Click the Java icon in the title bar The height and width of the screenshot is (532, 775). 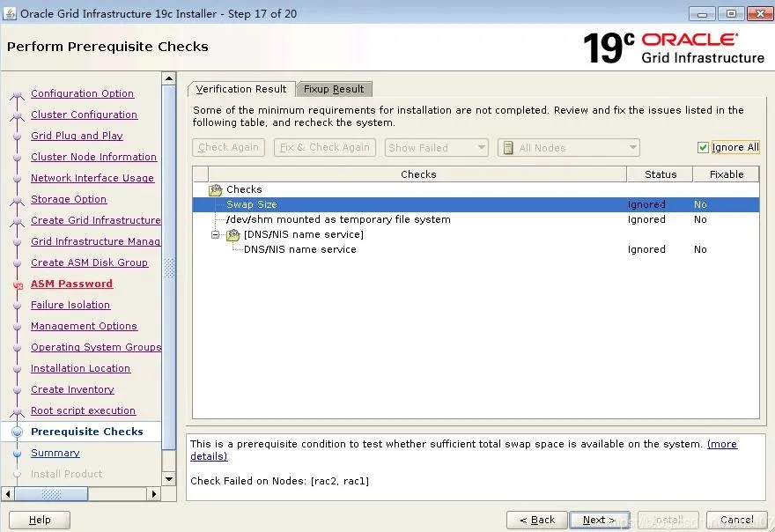[x=10, y=13]
